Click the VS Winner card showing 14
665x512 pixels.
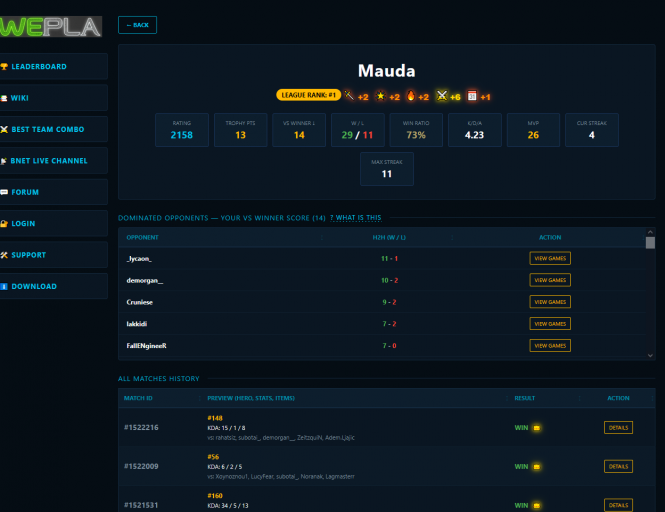coord(299,130)
